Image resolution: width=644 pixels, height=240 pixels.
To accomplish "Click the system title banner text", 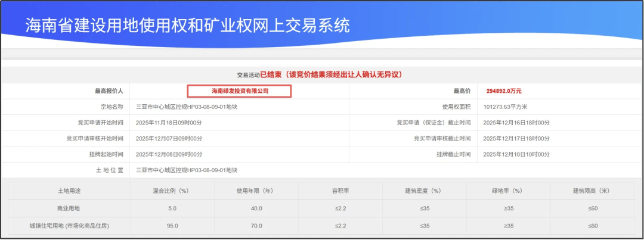I will [x=187, y=25].
